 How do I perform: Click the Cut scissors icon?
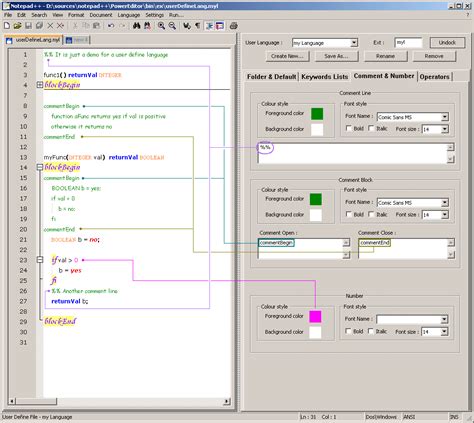coord(75,26)
